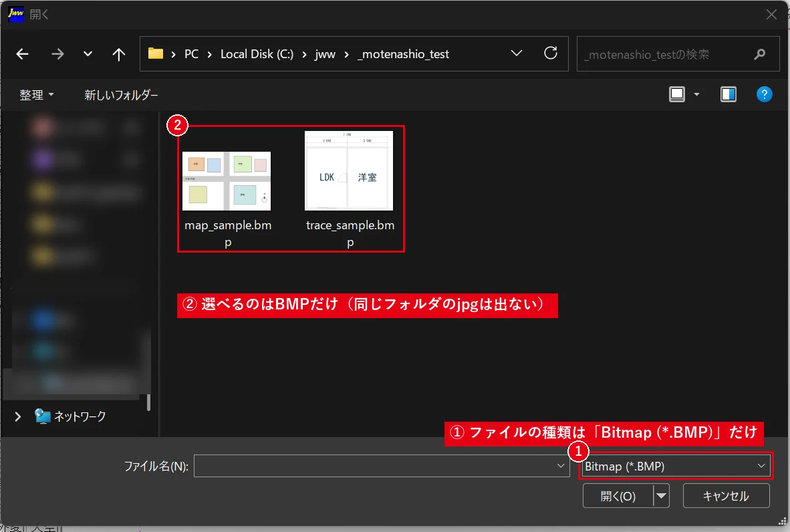Select Local Disk (C:) in breadcrumb

tap(257, 54)
